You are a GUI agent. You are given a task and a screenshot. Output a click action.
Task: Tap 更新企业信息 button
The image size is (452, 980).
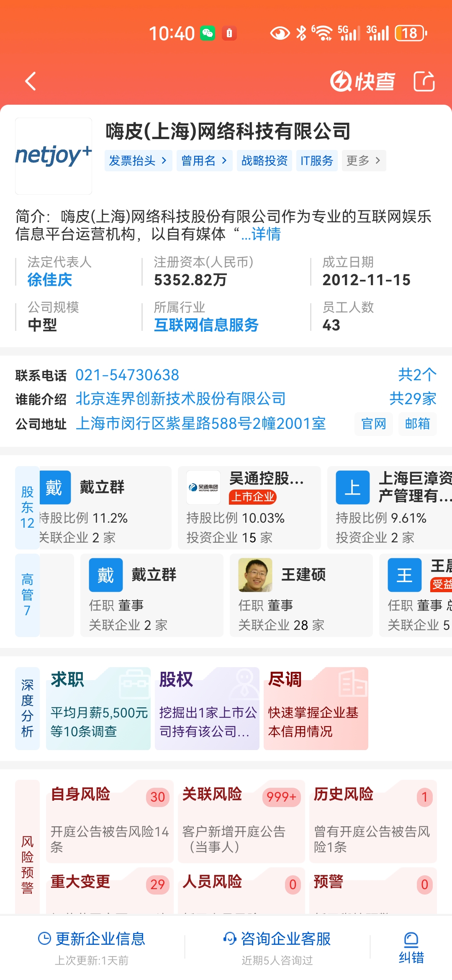(92, 947)
